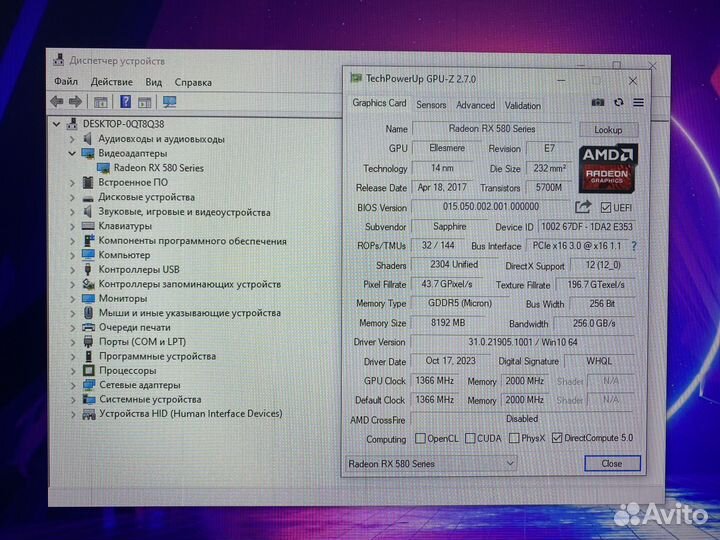Click the bus interface question mark
Viewport: 720px width, 540px height.
633,246
